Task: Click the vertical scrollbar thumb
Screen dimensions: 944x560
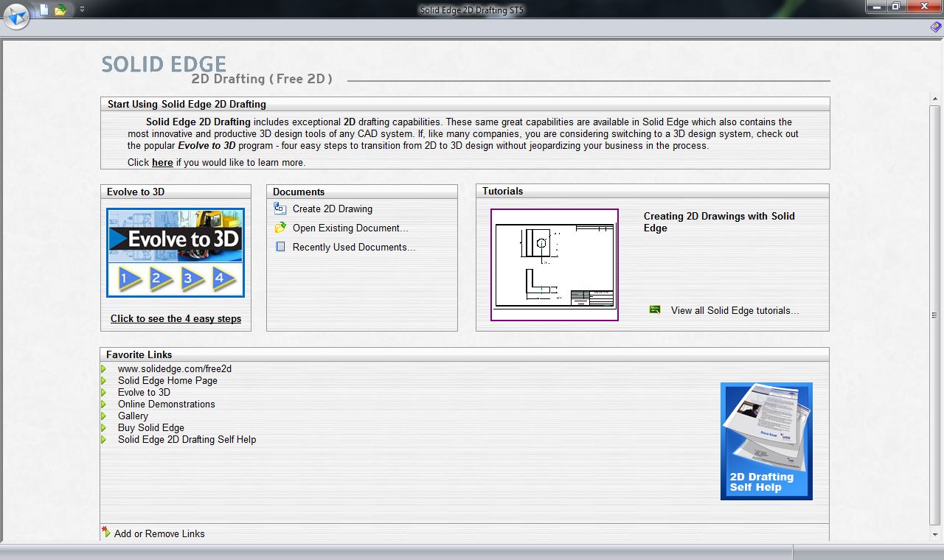Action: (x=935, y=315)
